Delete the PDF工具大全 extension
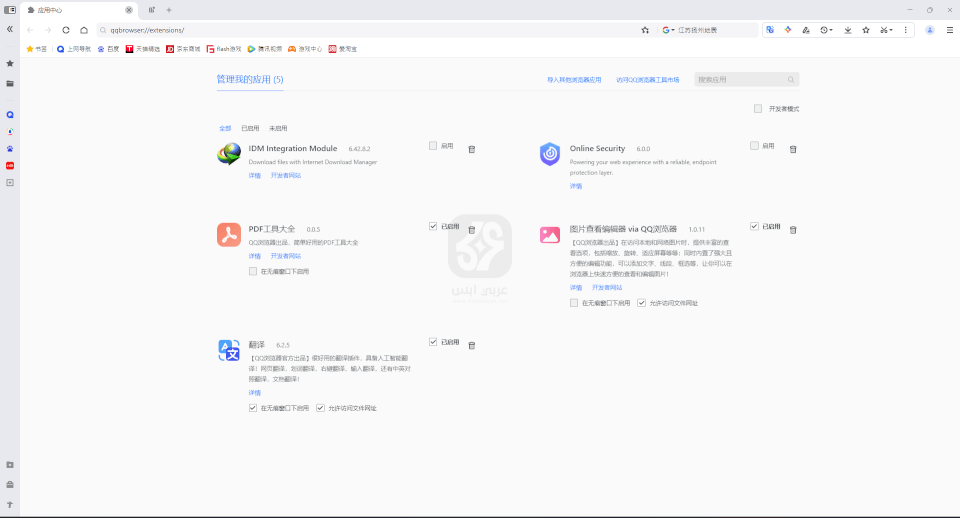 [471, 230]
